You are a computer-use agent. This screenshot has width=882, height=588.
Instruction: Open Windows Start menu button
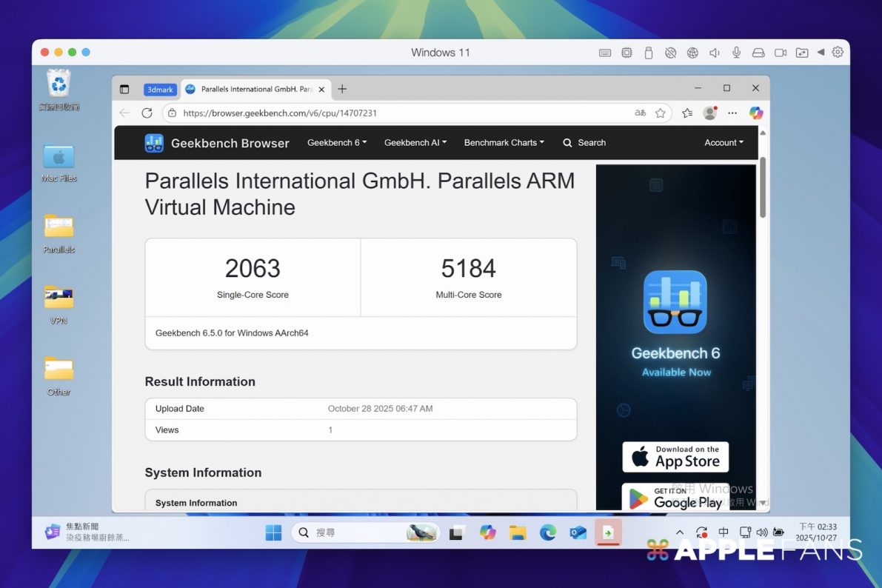click(x=273, y=532)
